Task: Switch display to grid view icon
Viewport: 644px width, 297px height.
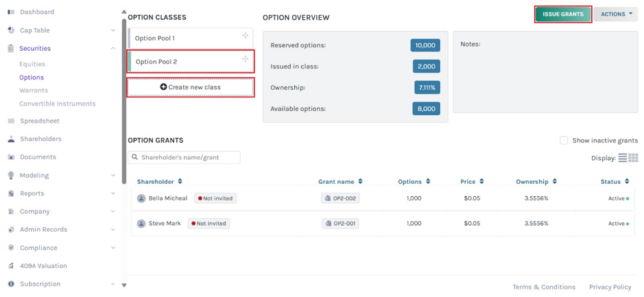Action: pos(633,158)
